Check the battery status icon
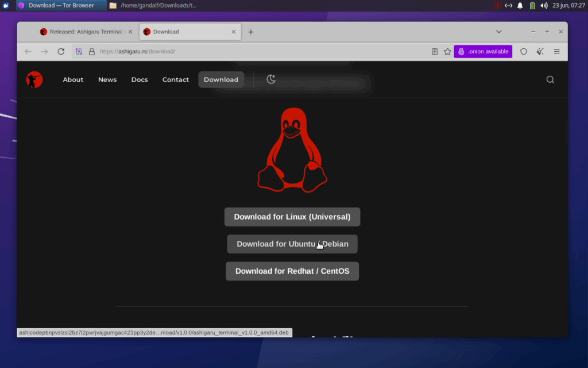Viewport: 588px width, 368px height. coord(532,5)
